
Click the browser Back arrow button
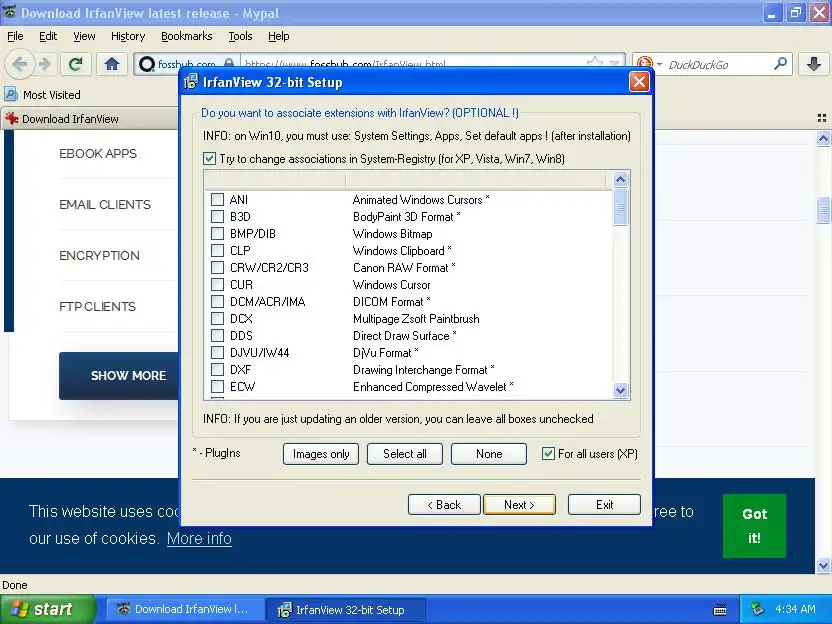pyautogui.click(x=19, y=64)
